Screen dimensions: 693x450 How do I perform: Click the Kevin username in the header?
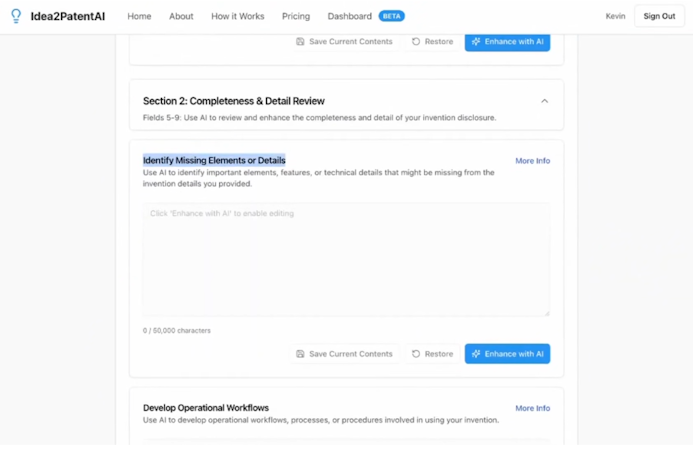click(x=615, y=16)
